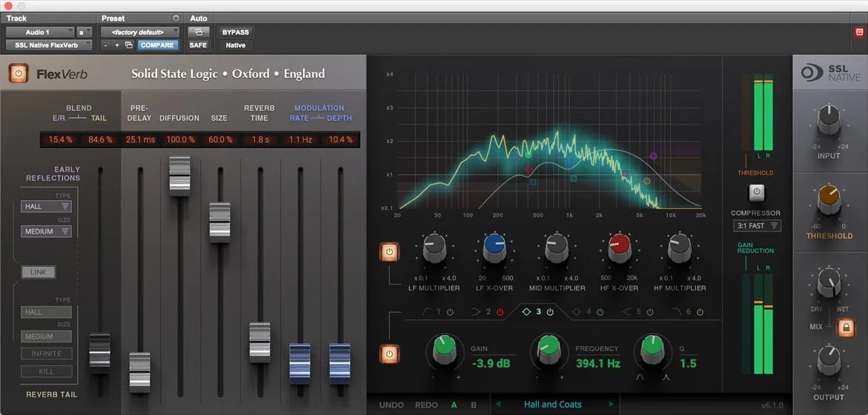Screen dimensions: 868x415
Task: Click the BYPASS button
Action: pyautogui.click(x=235, y=32)
